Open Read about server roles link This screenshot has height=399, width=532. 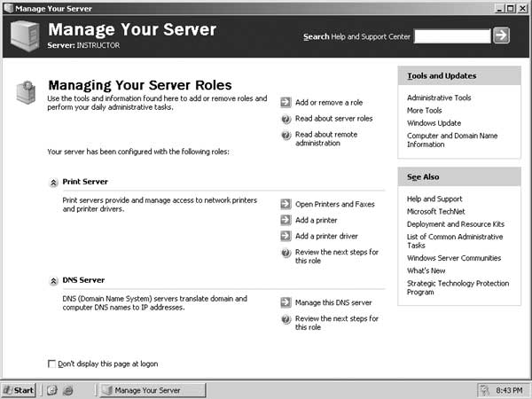point(334,119)
